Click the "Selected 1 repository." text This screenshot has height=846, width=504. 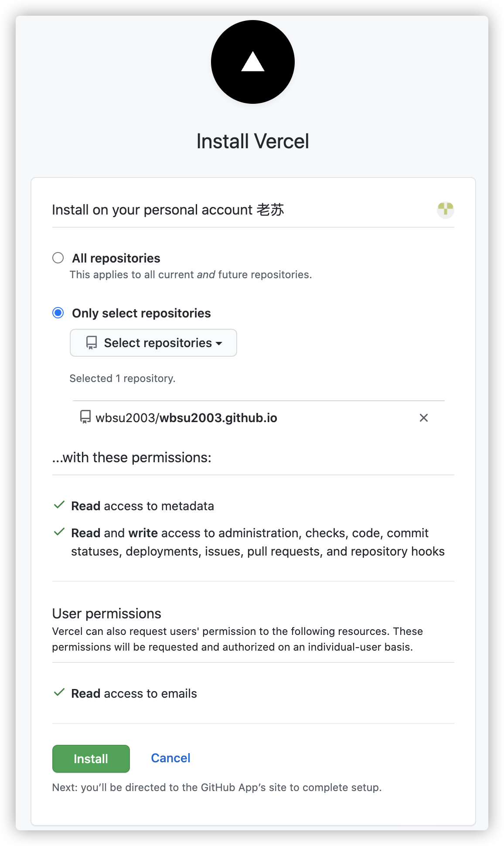(123, 379)
